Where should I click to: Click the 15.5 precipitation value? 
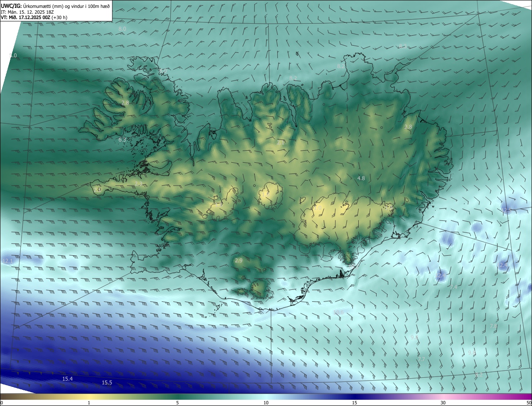point(107,382)
